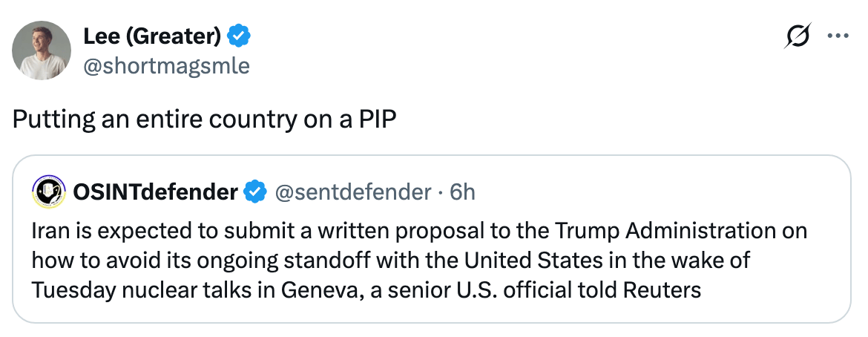Open Lee's profile picture avatar
Image resolution: width=868 pixels, height=337 pixels.
[x=42, y=50]
